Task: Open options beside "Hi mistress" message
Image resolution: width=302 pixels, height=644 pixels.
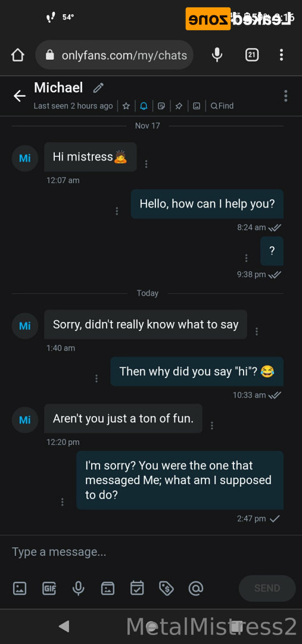Action: click(146, 164)
